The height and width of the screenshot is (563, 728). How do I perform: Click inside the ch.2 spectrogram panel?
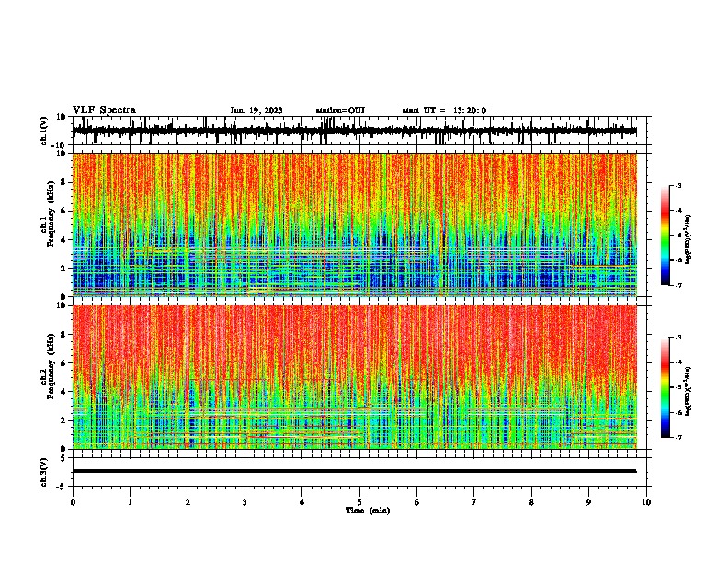354,377
